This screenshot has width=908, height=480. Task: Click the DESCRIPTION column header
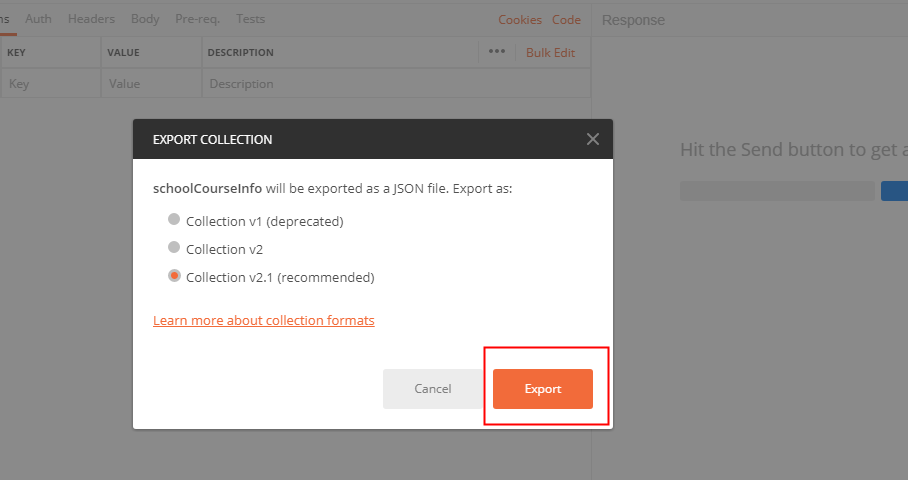240,53
